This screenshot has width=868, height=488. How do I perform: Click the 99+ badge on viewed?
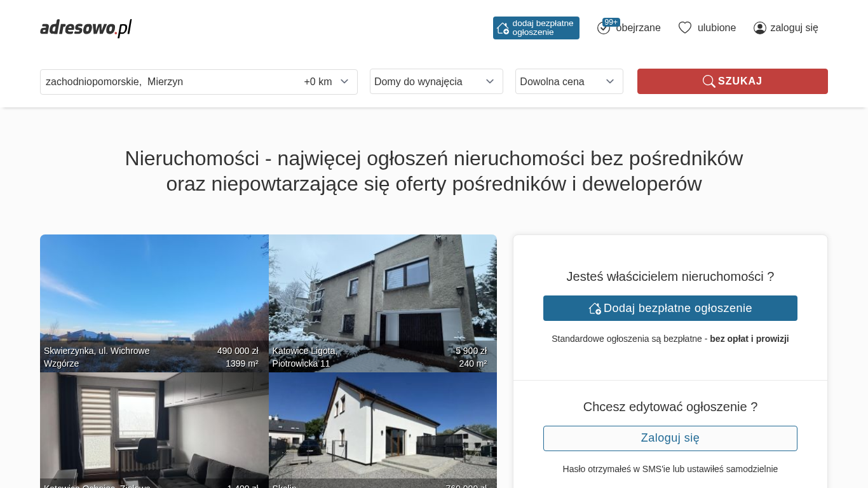[x=611, y=22]
